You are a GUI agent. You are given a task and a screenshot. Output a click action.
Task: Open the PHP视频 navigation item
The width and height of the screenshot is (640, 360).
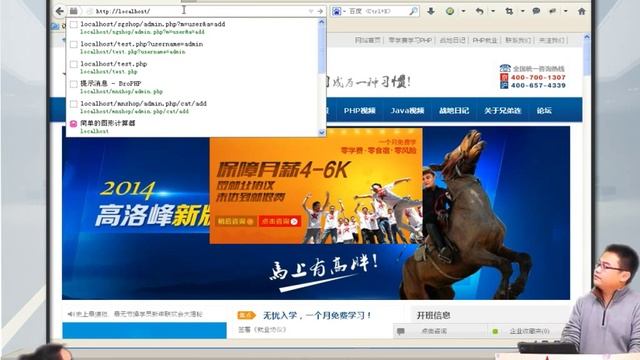pos(360,110)
